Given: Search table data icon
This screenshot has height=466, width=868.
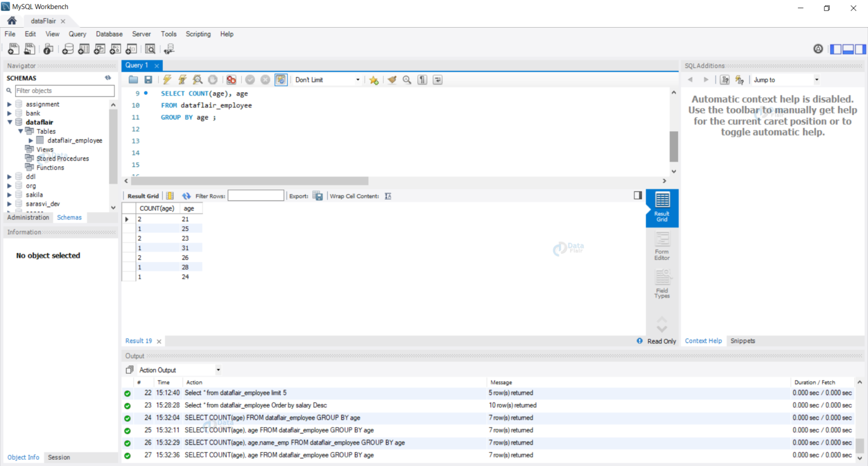Looking at the screenshot, I should coord(150,49).
